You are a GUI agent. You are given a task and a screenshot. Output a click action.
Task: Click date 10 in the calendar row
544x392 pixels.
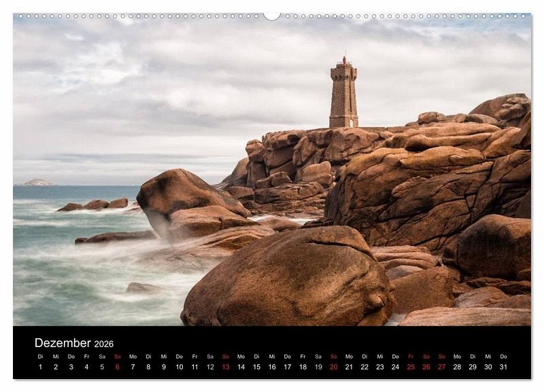179,367
